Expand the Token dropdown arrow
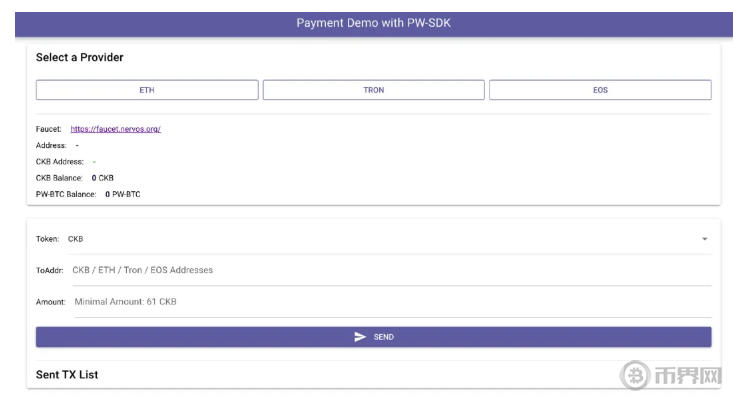 704,239
